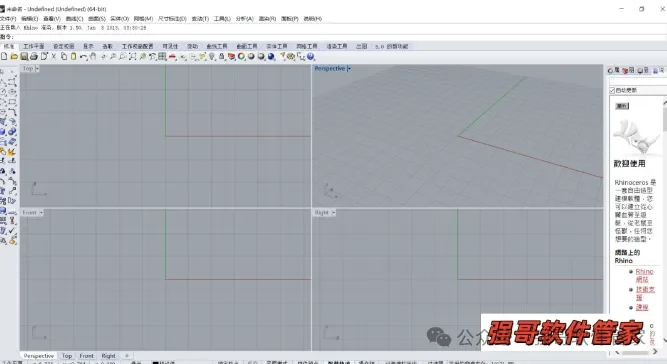Click the 说明 button in help panel

[x=622, y=106]
